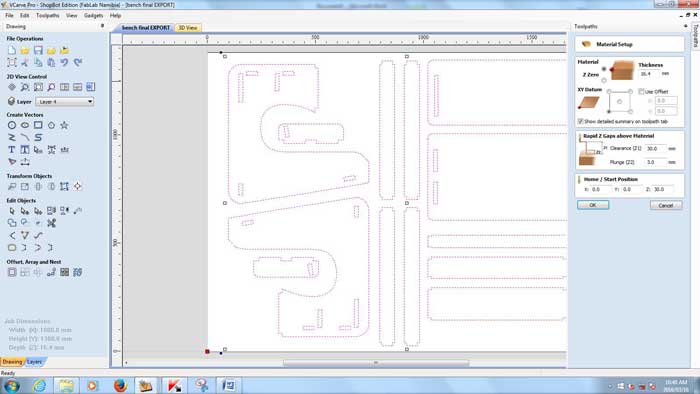The image size is (700, 394).
Task: Click the Toolpaths panel pin icon
Action: point(685,26)
